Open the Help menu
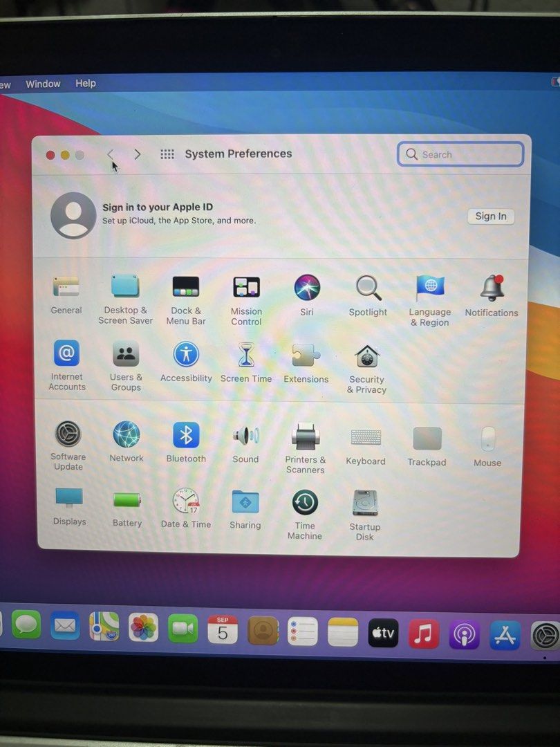The width and height of the screenshot is (560, 747). (x=86, y=84)
